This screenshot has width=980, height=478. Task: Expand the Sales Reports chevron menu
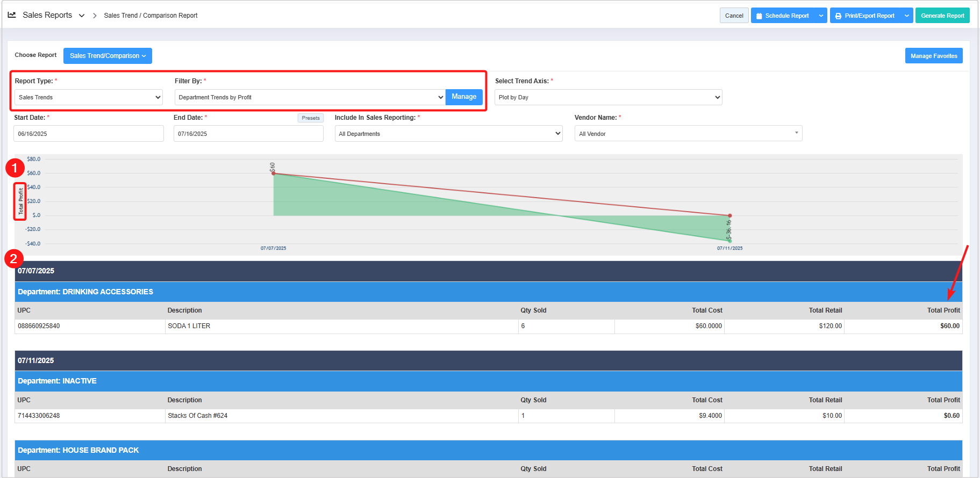pos(82,16)
